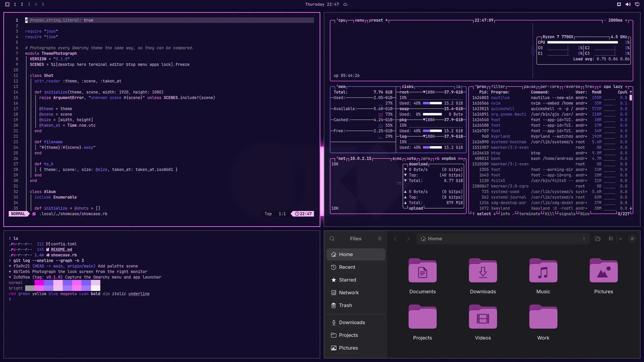Open the Downloads bookmark in the sidebar
The width and height of the screenshot is (644, 362).
tap(356, 322)
